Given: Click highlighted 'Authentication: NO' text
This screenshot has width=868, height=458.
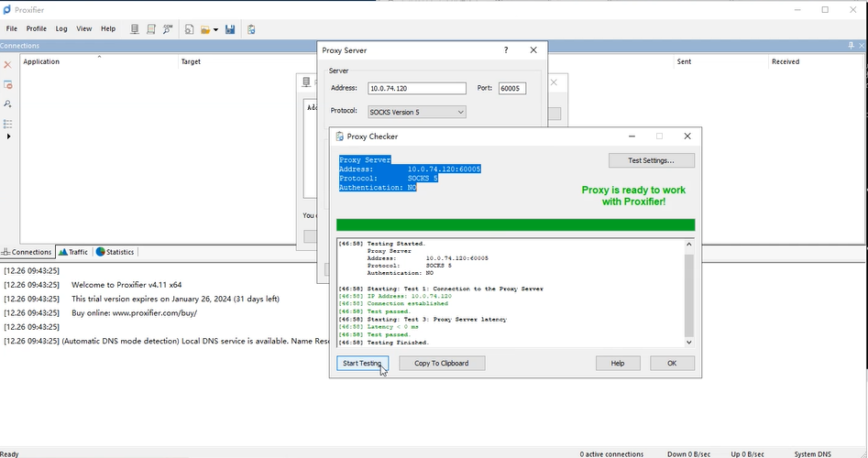Looking at the screenshot, I should (x=378, y=188).
